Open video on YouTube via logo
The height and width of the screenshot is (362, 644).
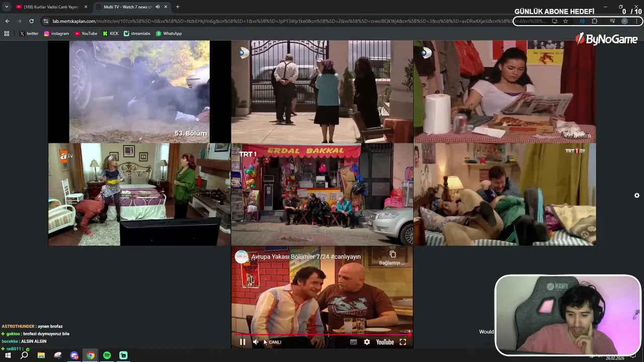tap(385, 342)
